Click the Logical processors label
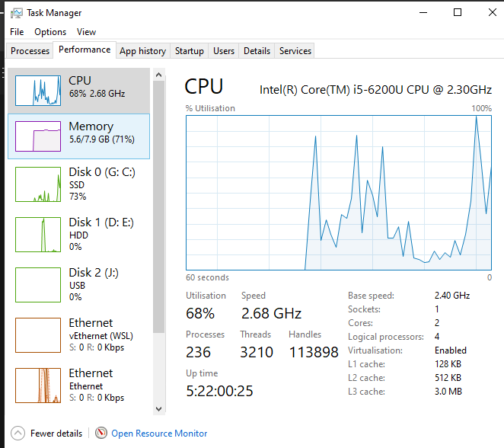Image resolution: width=504 pixels, height=448 pixels. (x=386, y=337)
